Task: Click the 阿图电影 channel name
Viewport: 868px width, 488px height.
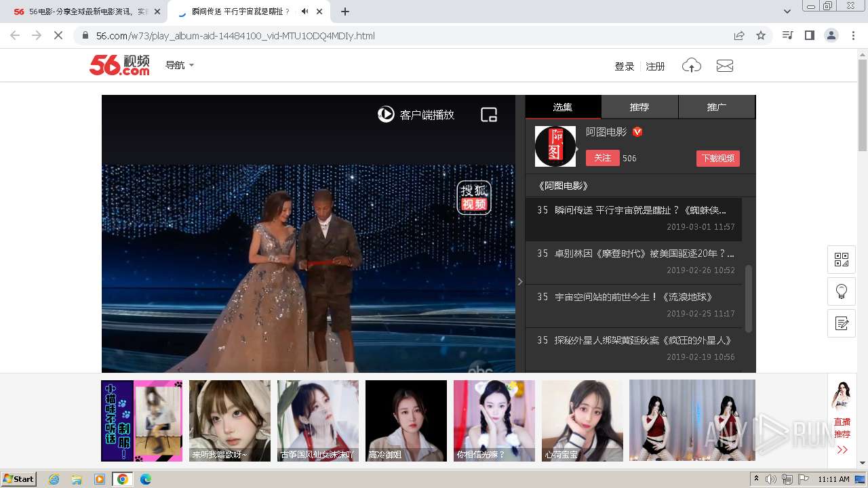Action: coord(606,132)
